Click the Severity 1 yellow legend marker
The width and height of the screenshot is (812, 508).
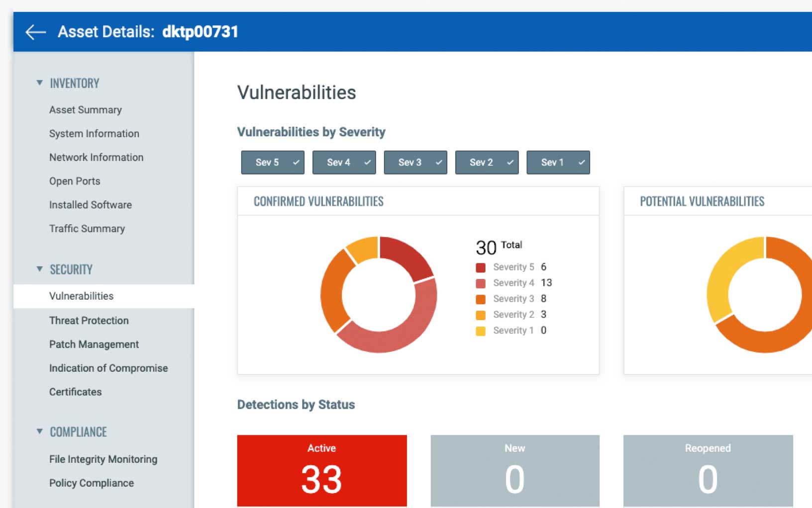[x=480, y=331]
